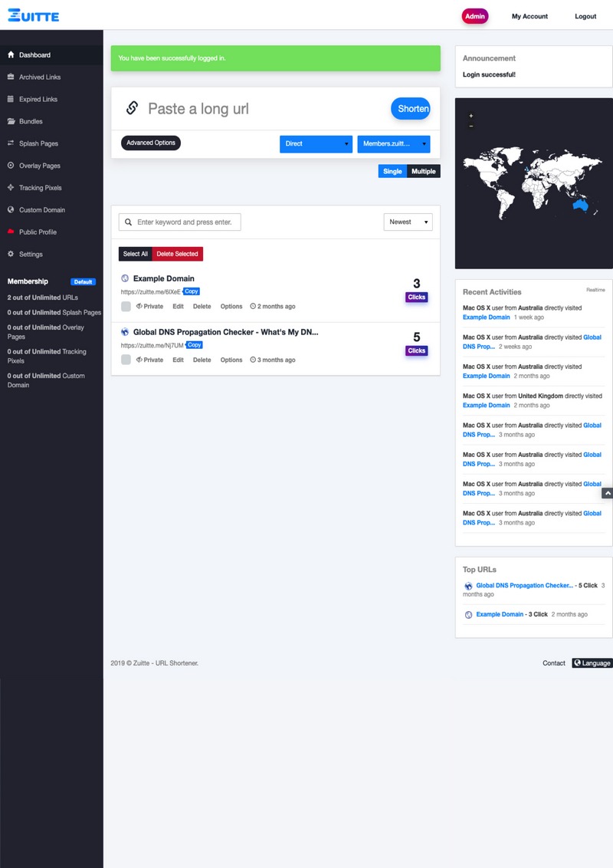Screen dimensions: 613x868
Task: Toggle Private on Global DNS Propagation link
Action: [150, 360]
